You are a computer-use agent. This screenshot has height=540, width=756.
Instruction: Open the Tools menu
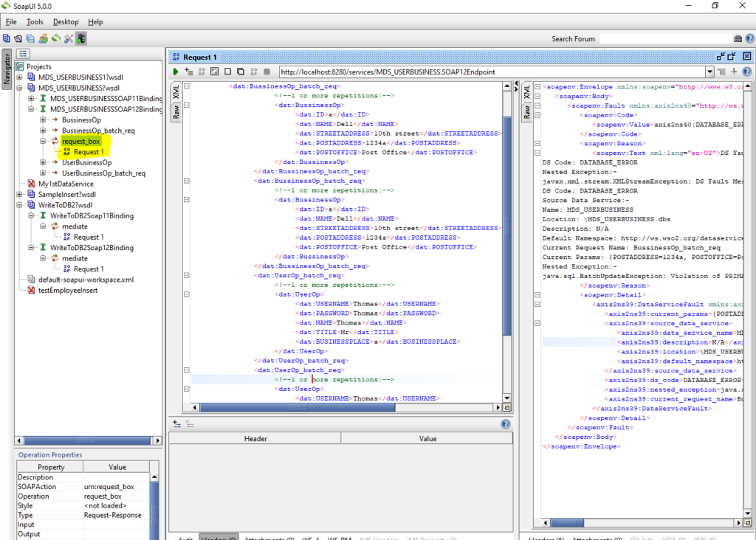tap(35, 21)
